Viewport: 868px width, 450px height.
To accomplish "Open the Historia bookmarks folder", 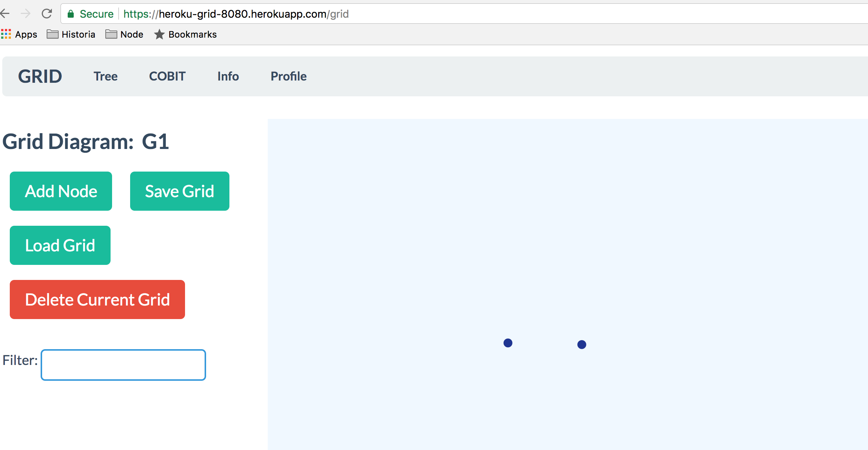I will (x=71, y=34).
